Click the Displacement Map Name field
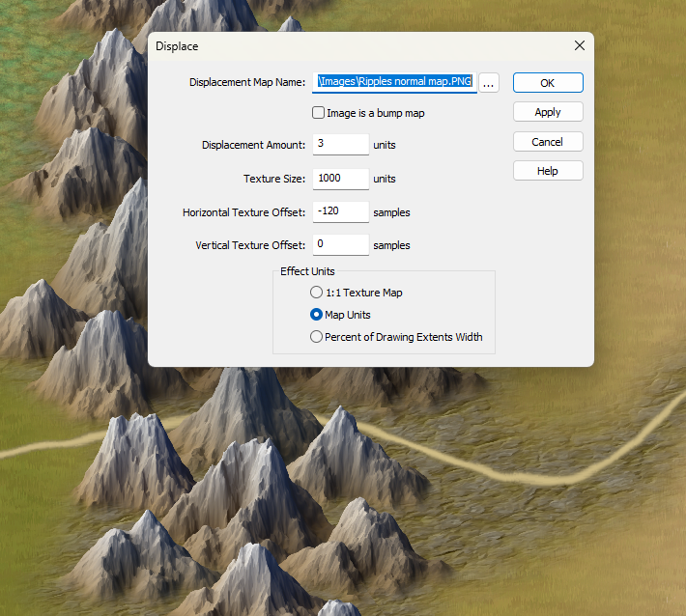Image resolution: width=686 pixels, height=616 pixels. coord(394,82)
